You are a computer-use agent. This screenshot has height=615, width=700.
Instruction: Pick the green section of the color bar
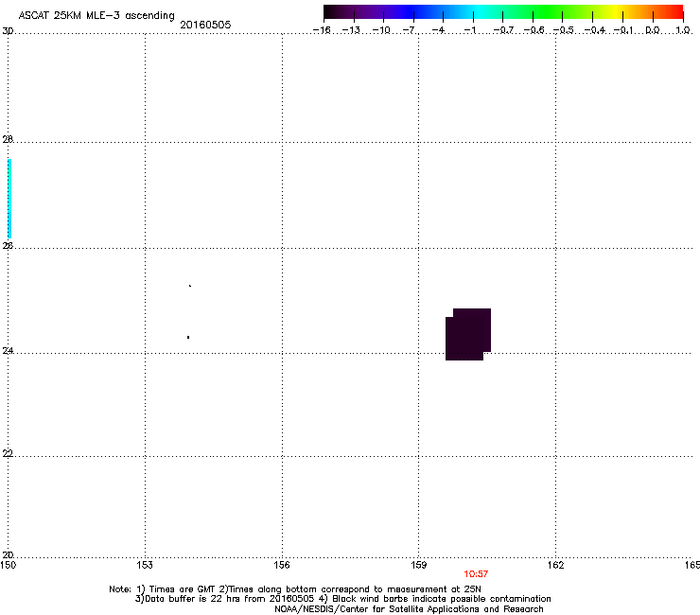coord(549,12)
